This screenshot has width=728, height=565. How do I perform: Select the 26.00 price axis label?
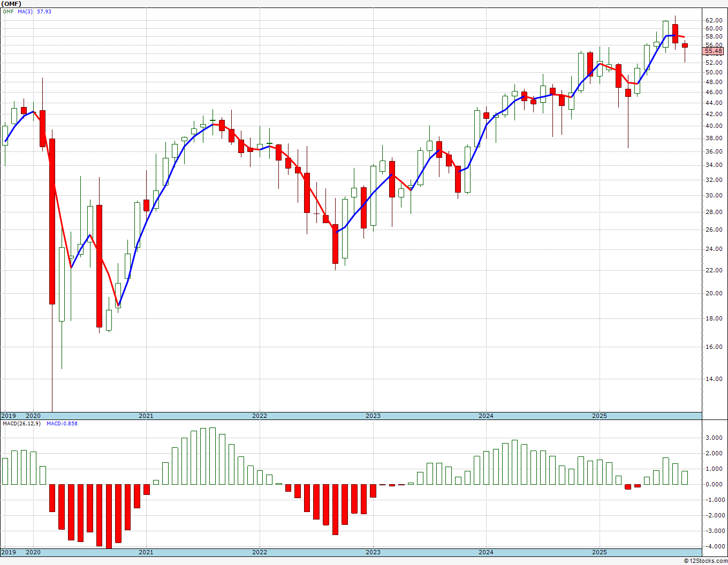tap(714, 230)
